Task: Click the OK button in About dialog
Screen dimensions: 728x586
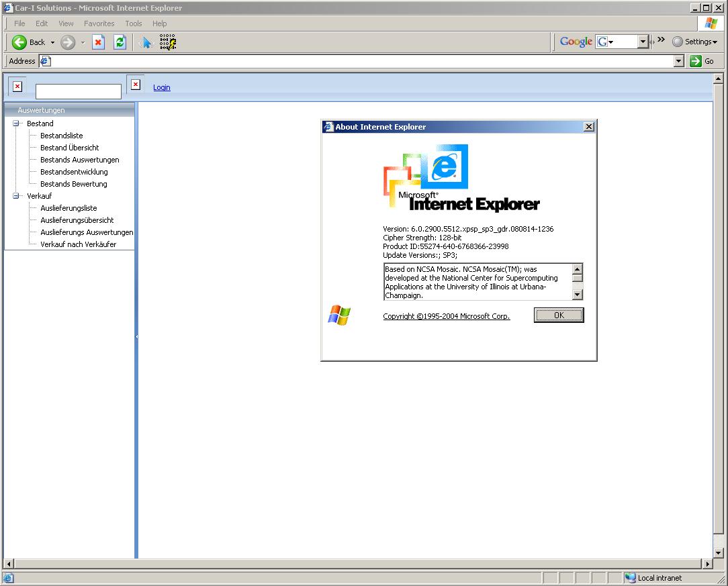Action: tap(559, 315)
